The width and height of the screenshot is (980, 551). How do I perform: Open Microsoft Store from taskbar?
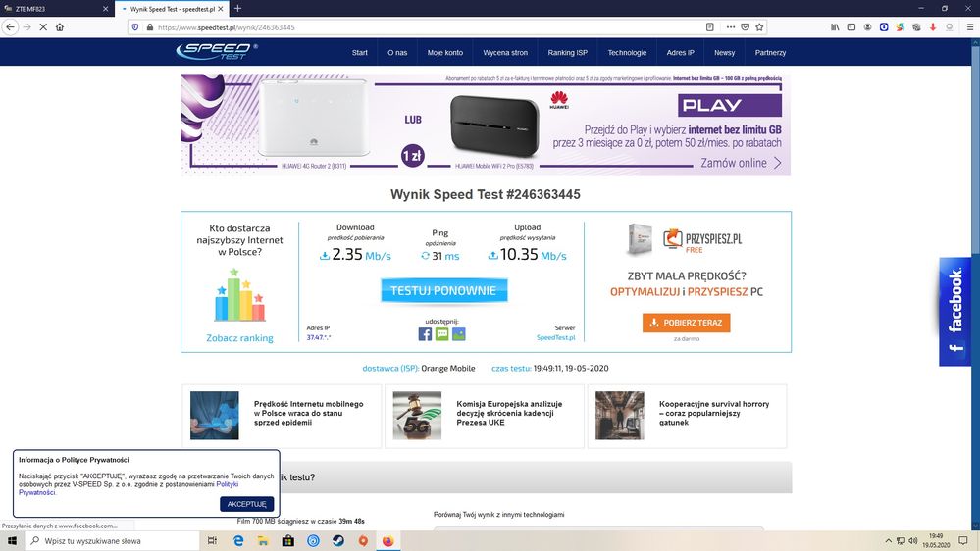288,541
